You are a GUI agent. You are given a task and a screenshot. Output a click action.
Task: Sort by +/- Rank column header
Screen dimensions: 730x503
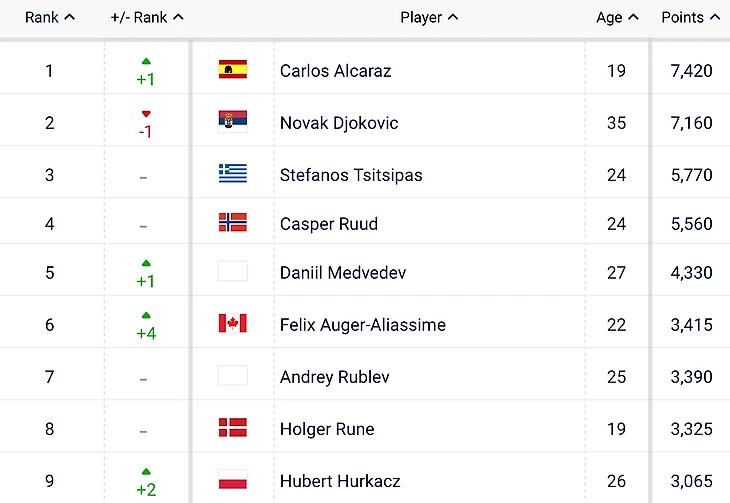[147, 17]
